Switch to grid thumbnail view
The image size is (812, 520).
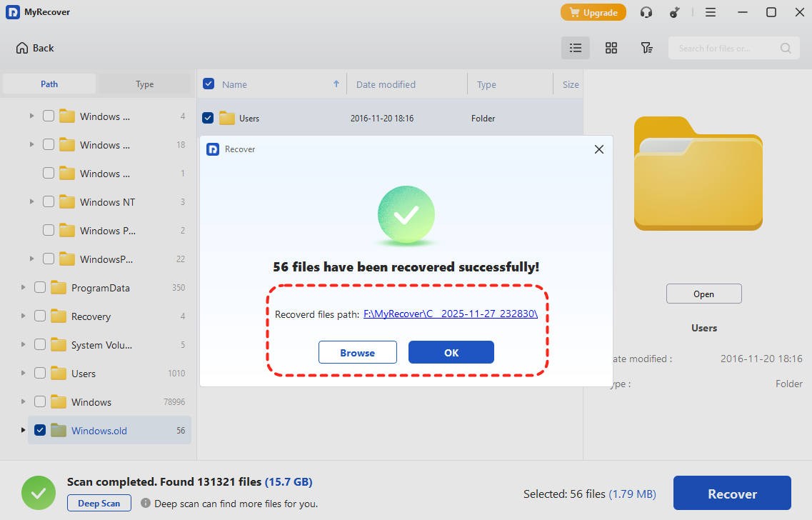click(x=611, y=48)
